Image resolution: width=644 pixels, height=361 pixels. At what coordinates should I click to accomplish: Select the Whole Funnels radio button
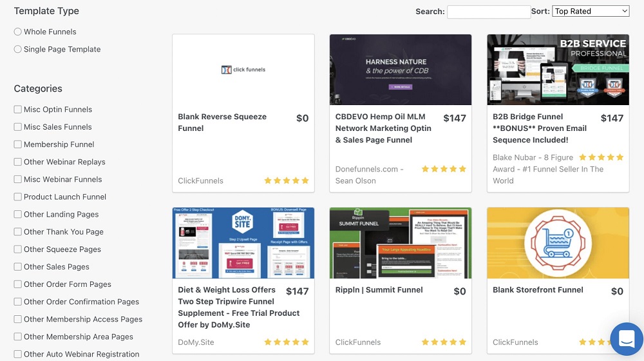[x=17, y=32]
